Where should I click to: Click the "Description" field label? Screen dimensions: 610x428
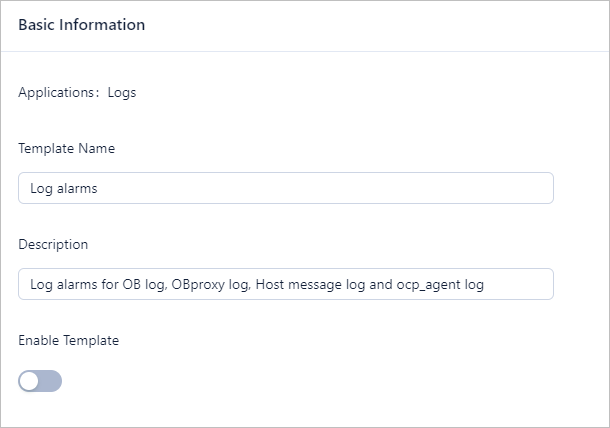[x=53, y=244]
